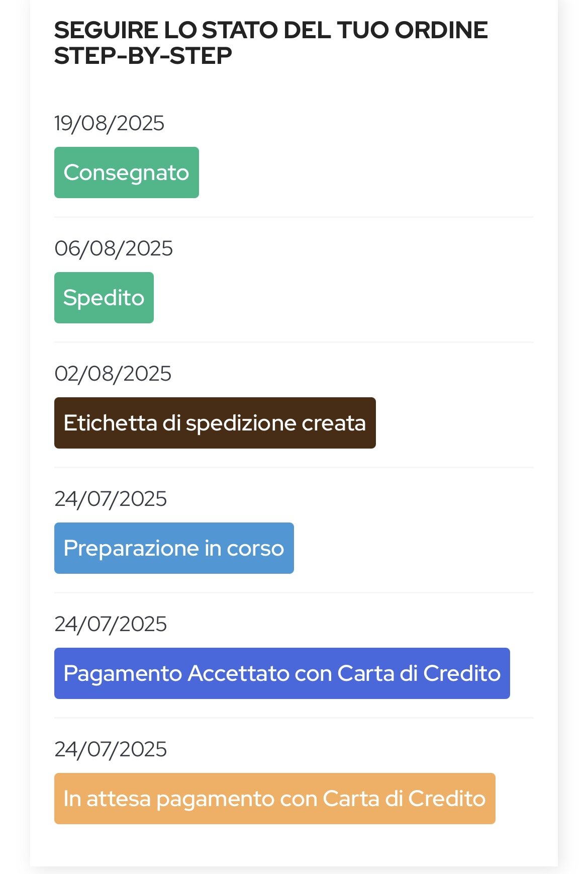Image resolution: width=588 pixels, height=874 pixels.
Task: Click the Seguire lo stato del tuo ordine heading
Action: 271,43
